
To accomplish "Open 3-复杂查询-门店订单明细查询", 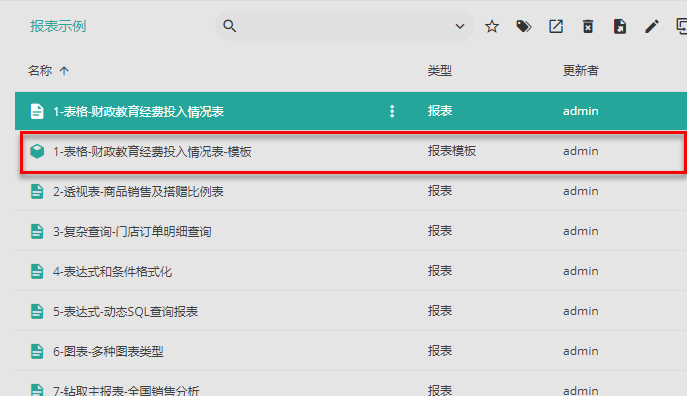I will [132, 231].
